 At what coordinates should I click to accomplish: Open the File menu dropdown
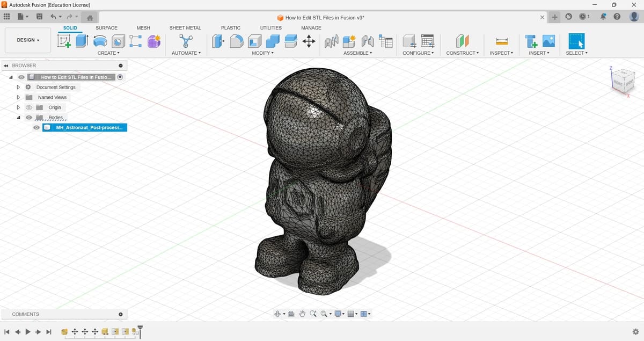[23, 17]
